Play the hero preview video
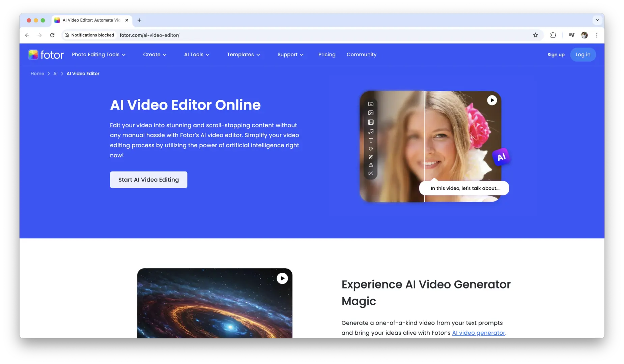The height and width of the screenshot is (364, 624). [492, 100]
